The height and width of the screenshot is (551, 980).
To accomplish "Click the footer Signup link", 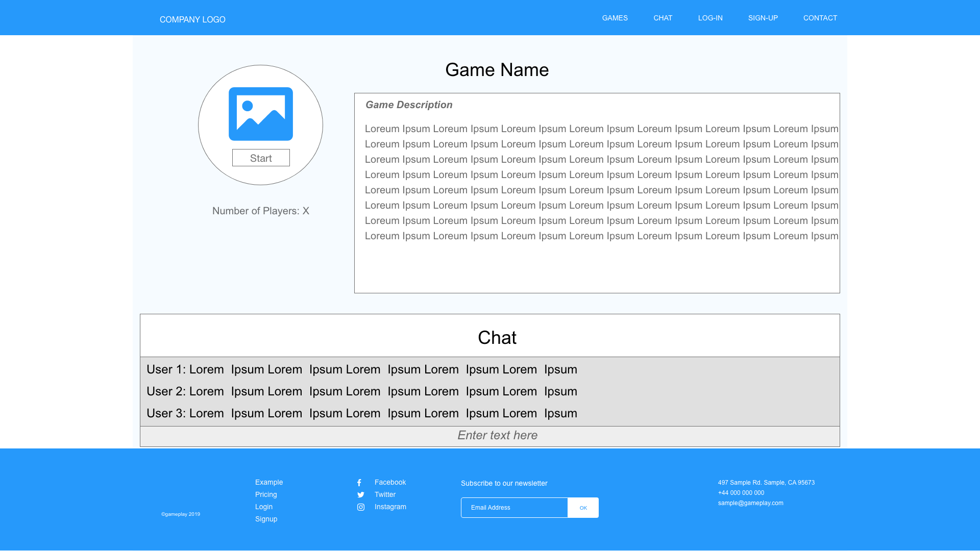I will click(266, 519).
